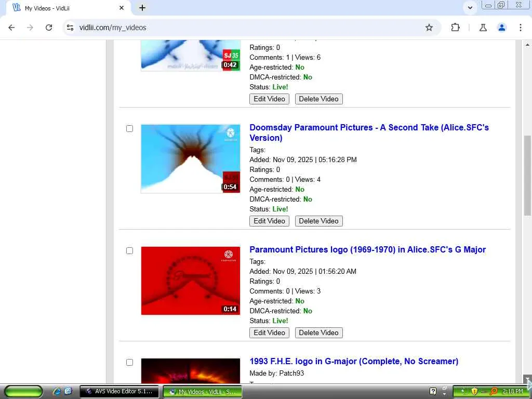Open the 1993 F.H.E. logo thumbnail

[x=191, y=371]
